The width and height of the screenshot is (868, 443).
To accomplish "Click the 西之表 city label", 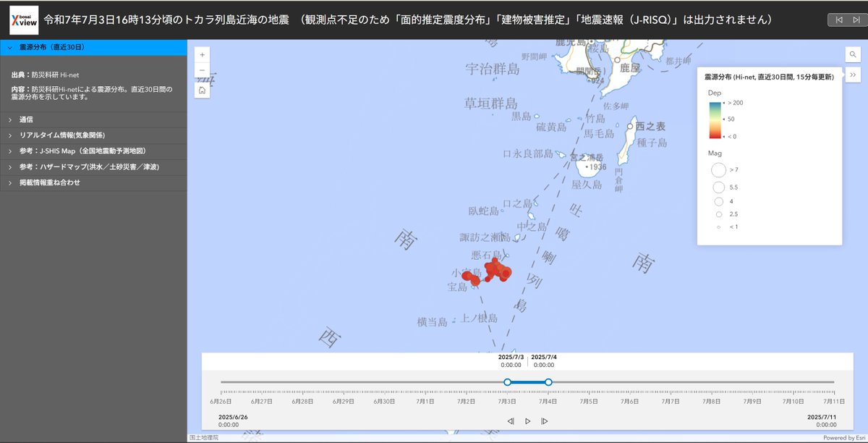I will pos(650,126).
